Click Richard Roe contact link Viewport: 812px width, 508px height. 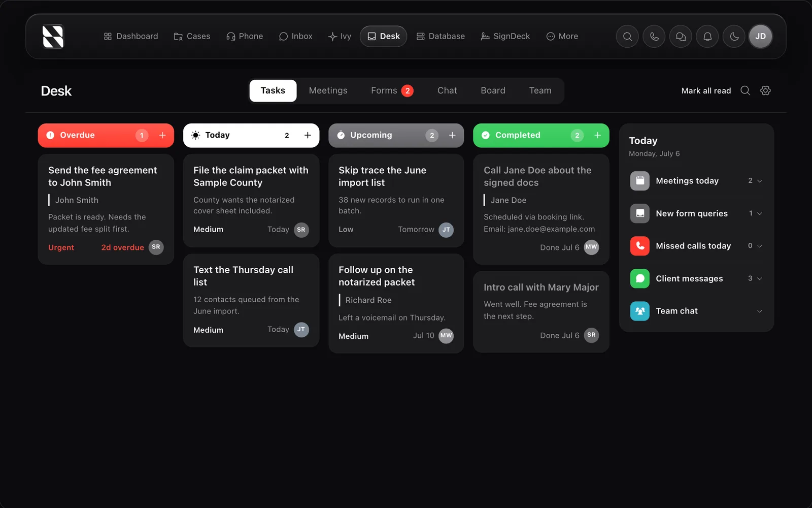coord(368,300)
